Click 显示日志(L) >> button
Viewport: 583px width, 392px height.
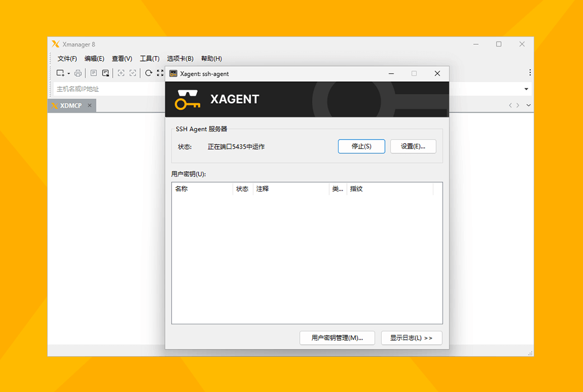click(x=411, y=338)
